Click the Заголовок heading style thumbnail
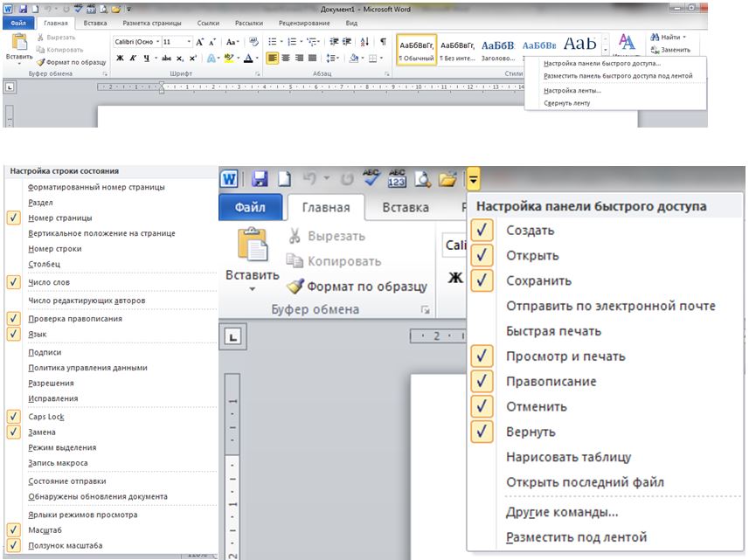 coord(497,47)
